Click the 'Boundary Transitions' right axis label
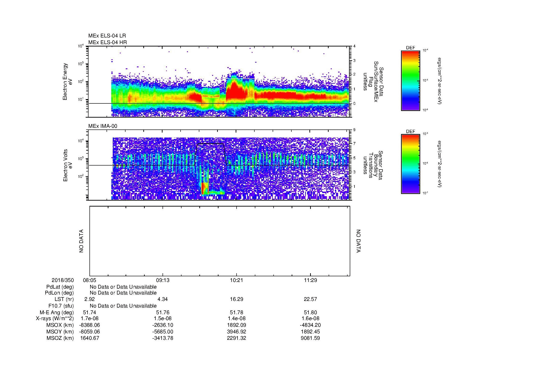555x392 pixels. (x=373, y=166)
